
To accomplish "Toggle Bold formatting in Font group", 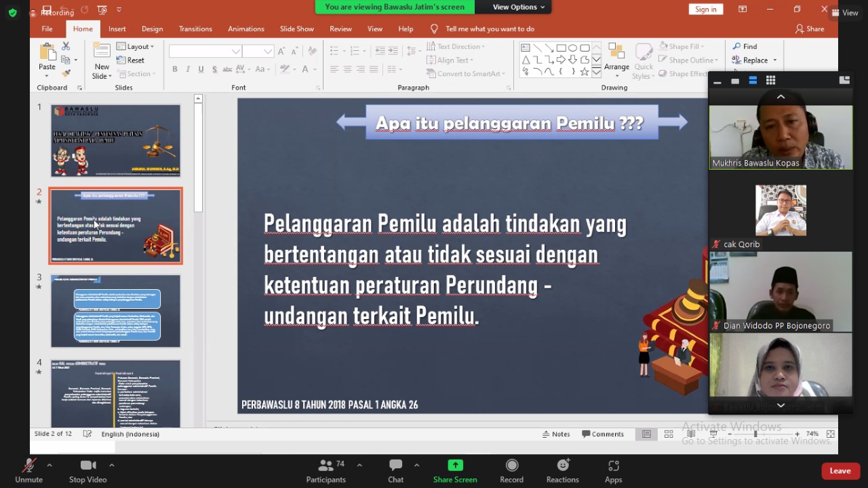I will (x=175, y=69).
